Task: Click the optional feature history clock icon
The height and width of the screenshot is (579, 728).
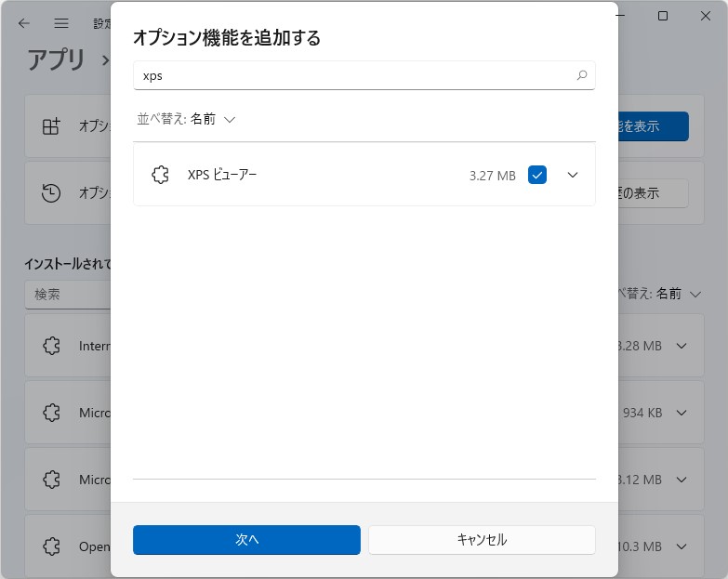Action: (x=51, y=193)
